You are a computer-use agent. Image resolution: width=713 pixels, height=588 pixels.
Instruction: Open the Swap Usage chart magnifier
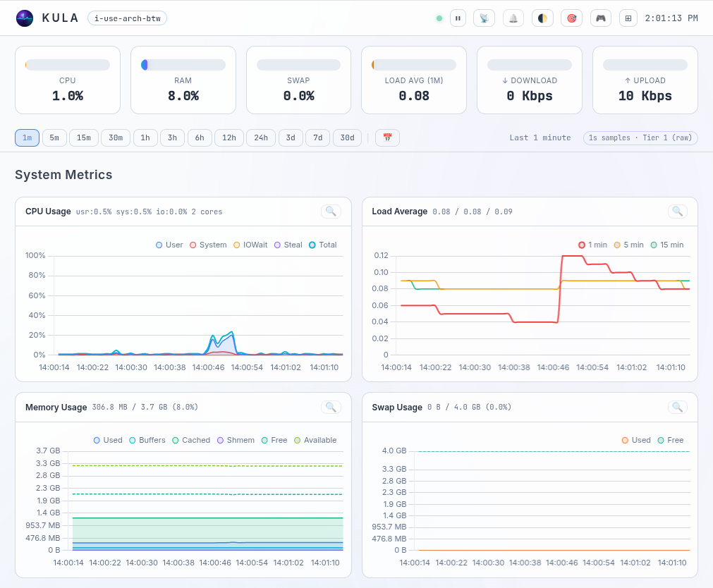[677, 407]
